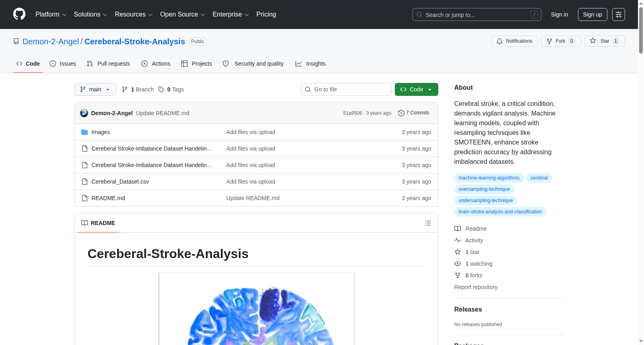
Task: Click the commit history clock icon
Action: pyautogui.click(x=401, y=113)
